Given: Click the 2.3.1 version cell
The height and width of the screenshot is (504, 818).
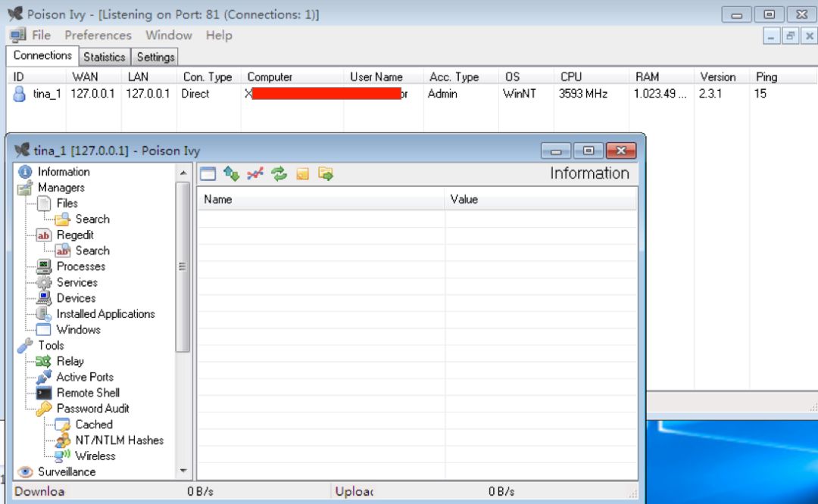Looking at the screenshot, I should 710,94.
